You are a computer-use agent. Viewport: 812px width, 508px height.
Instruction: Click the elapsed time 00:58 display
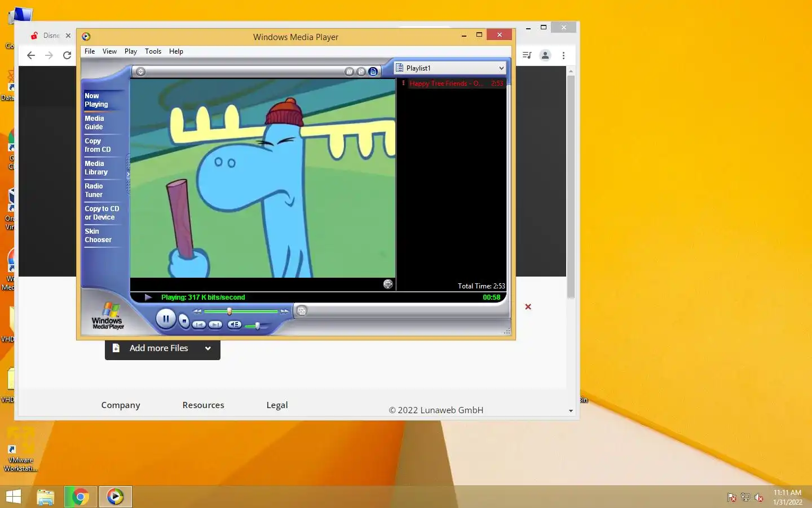491,297
